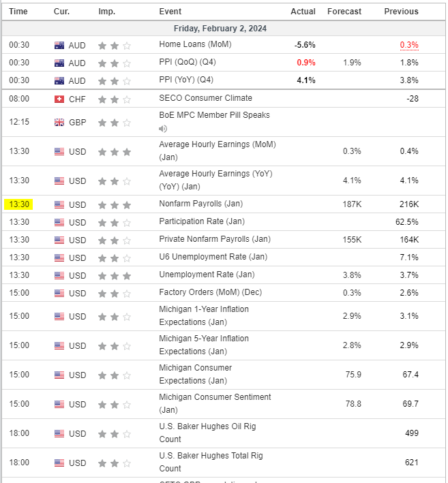Click the Imp. column header
This screenshot has height=483, width=448.
(x=106, y=12)
